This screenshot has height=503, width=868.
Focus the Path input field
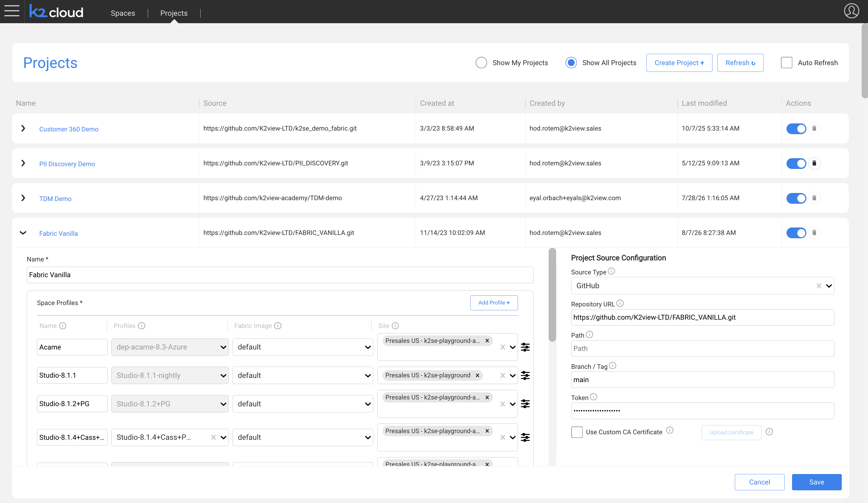(702, 348)
